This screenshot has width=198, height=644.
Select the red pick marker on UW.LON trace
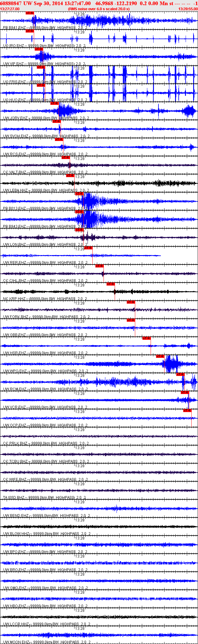pyautogui.click(x=79, y=230)
